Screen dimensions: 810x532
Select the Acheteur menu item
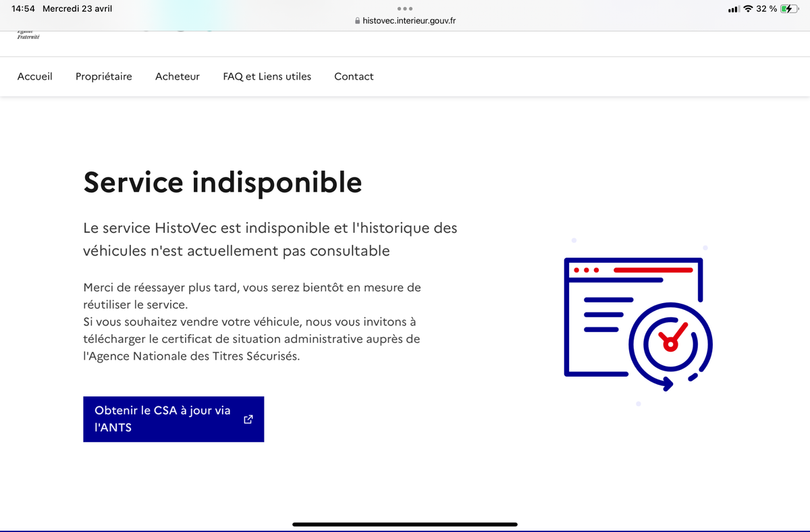[178, 76]
